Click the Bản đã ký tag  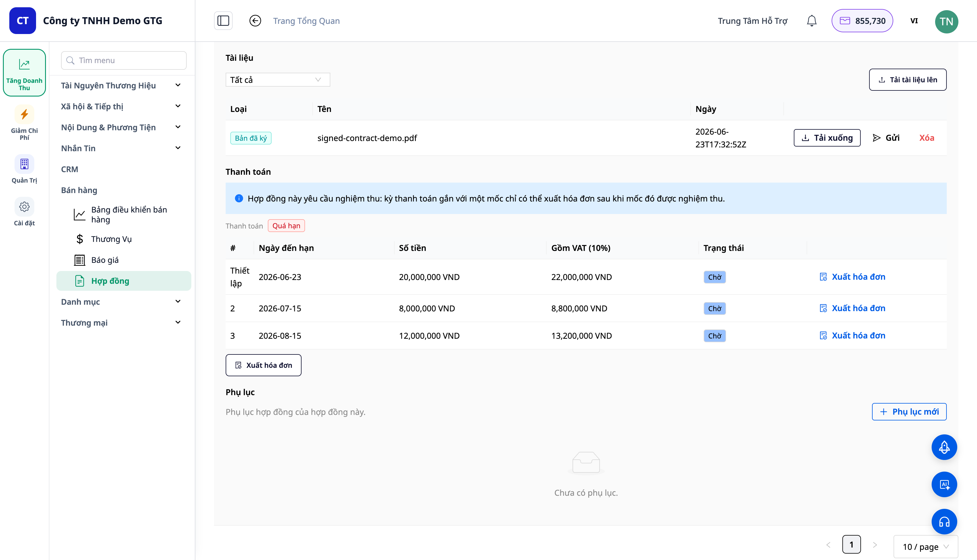[x=251, y=138]
